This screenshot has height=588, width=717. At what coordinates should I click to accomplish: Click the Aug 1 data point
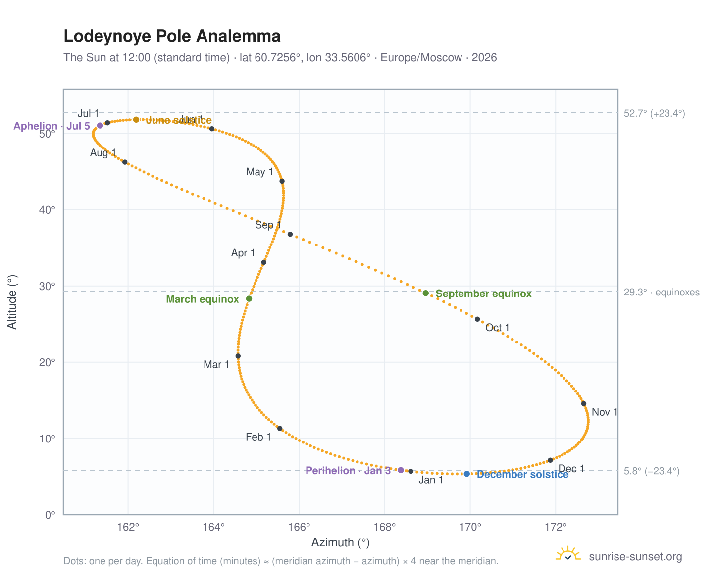click(x=125, y=162)
